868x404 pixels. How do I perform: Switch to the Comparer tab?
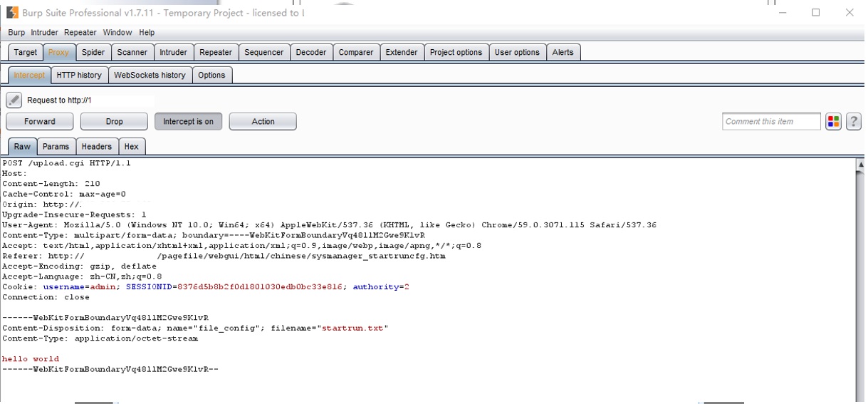pyautogui.click(x=356, y=53)
